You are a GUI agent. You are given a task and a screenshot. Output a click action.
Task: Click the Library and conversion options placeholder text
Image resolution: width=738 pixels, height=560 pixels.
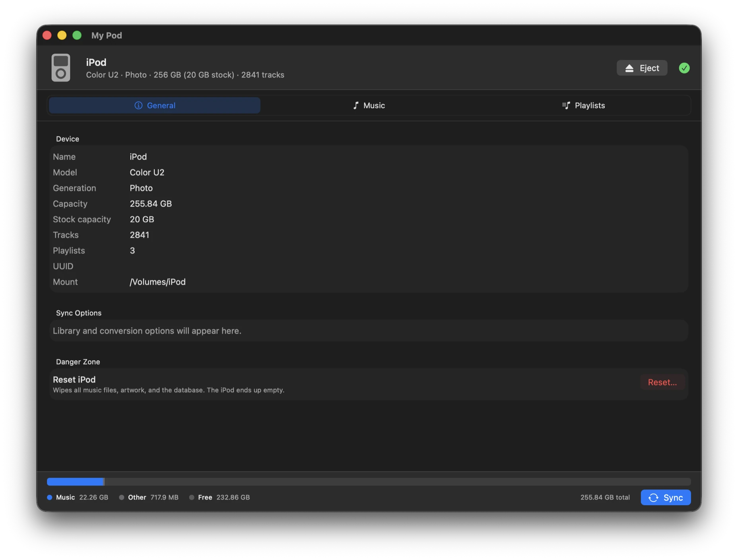point(147,331)
